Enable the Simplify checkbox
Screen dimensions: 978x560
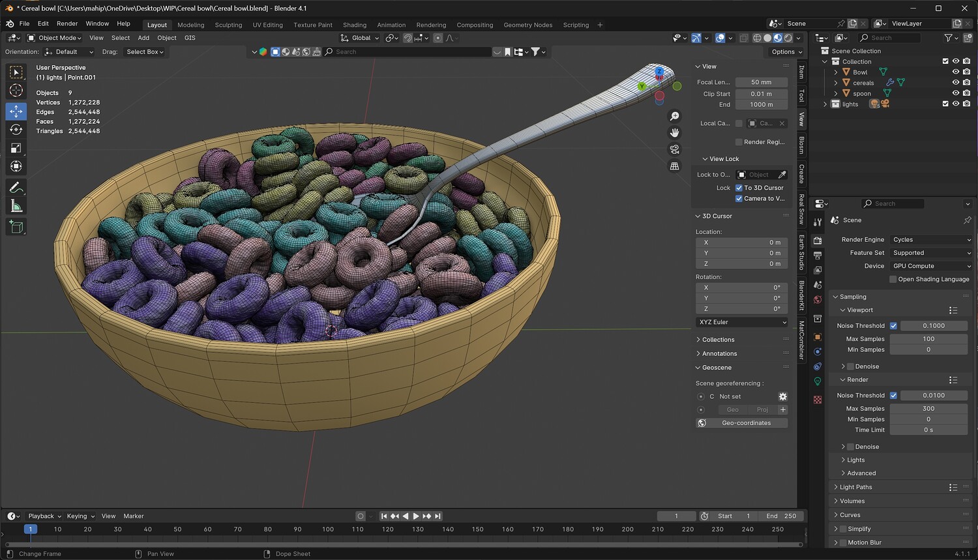click(x=843, y=529)
